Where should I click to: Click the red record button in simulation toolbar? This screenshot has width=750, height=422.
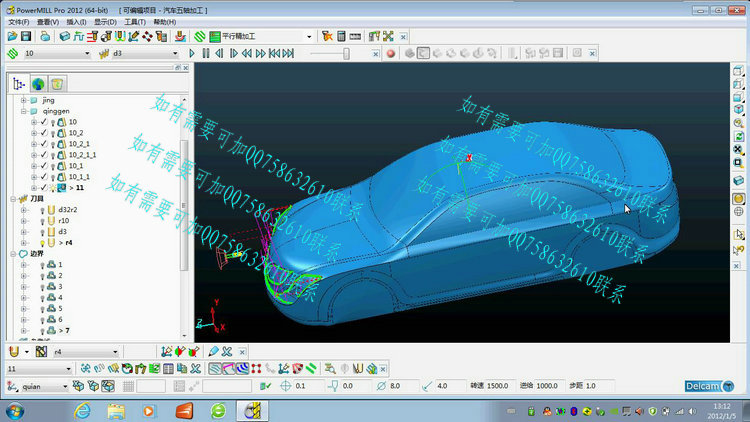pos(391,54)
